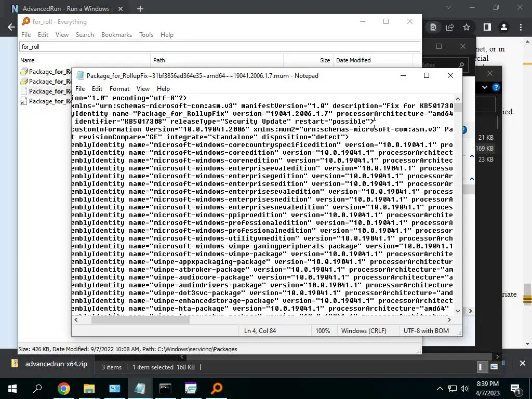This screenshot has width=532, height=399.
Task: Sort results by Date Modified column
Action: pos(373,60)
